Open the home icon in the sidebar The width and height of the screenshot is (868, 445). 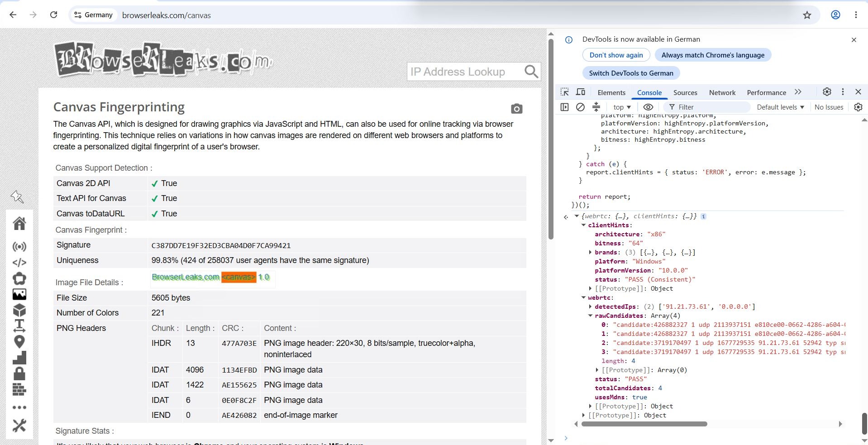pos(19,223)
